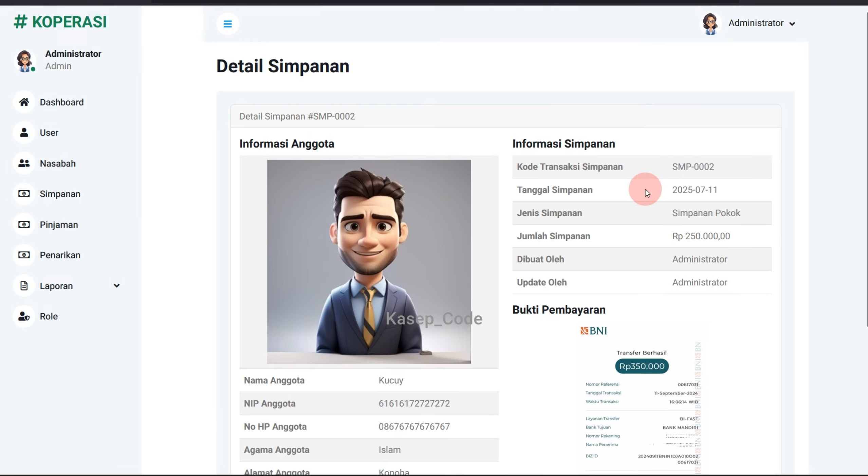The image size is (868, 476).
Task: Open the Nasabah menu item
Action: pyautogui.click(x=58, y=163)
